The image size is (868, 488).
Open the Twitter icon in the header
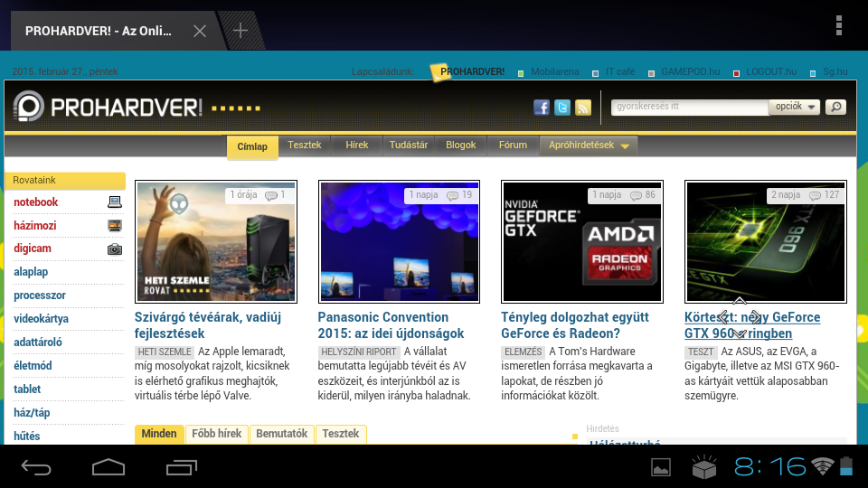coord(562,108)
